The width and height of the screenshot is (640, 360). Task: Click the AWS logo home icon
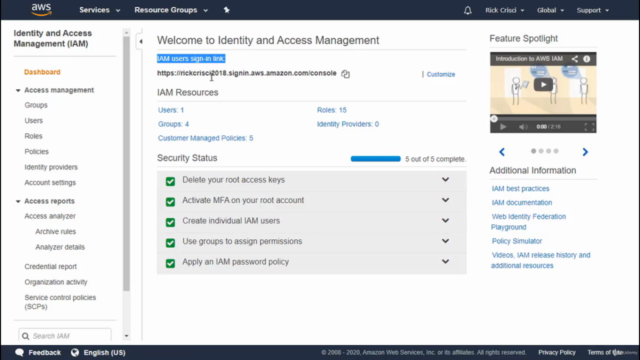(x=41, y=9)
